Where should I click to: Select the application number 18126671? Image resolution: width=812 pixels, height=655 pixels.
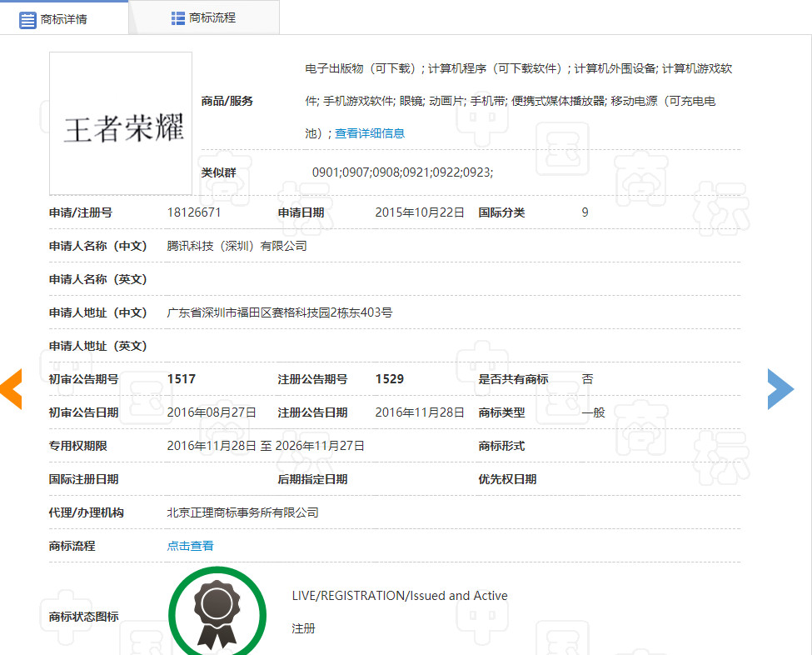194,212
